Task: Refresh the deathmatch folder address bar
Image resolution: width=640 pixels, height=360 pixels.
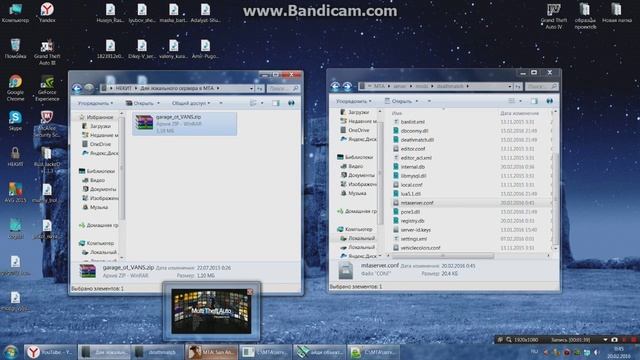Action: 518,86
